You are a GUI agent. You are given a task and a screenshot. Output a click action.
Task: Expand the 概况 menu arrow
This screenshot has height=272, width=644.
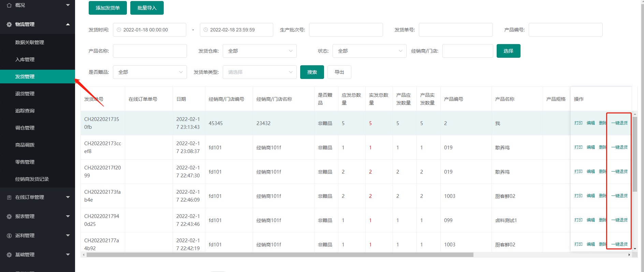68,5
